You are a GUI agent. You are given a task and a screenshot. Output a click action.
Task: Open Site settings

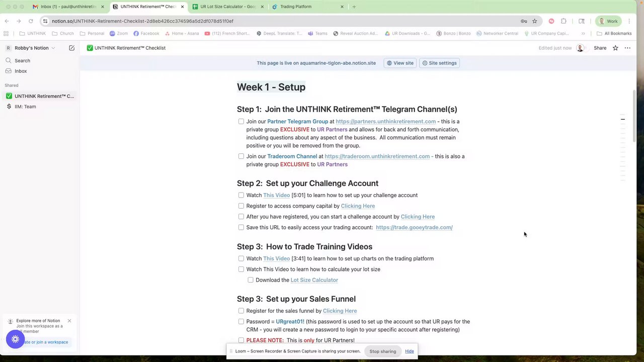coord(439,63)
